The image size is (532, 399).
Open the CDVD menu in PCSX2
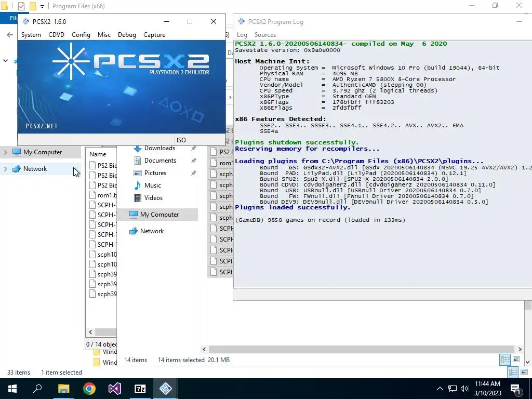click(x=56, y=35)
